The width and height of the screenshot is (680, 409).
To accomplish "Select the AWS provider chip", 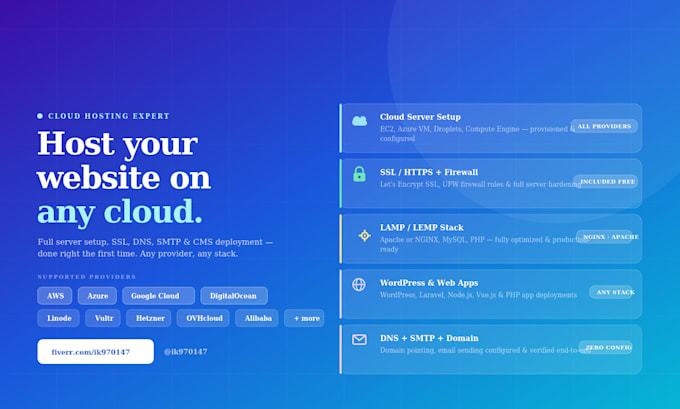I will (55, 296).
